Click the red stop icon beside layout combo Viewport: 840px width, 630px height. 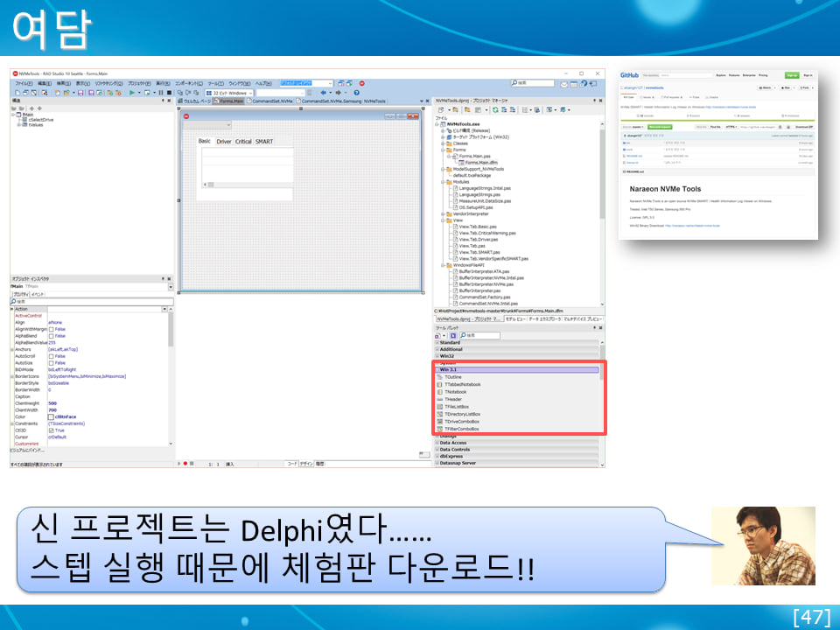tap(361, 84)
